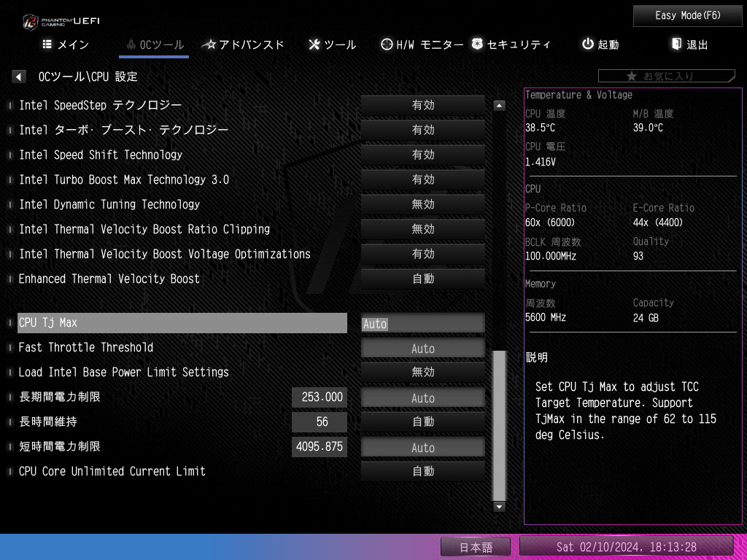
Task: Toggle Intel ターボ・ブースト・テクノロジー value
Action: tap(422, 130)
